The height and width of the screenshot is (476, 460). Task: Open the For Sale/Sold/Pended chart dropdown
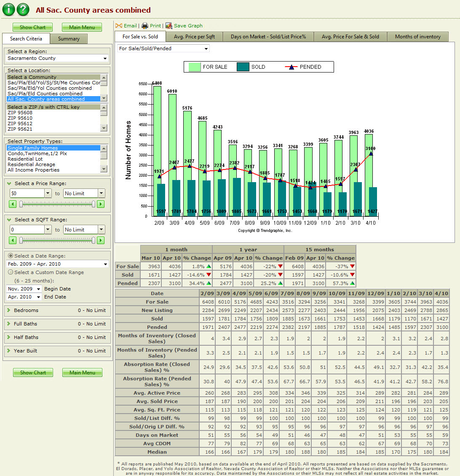point(163,48)
